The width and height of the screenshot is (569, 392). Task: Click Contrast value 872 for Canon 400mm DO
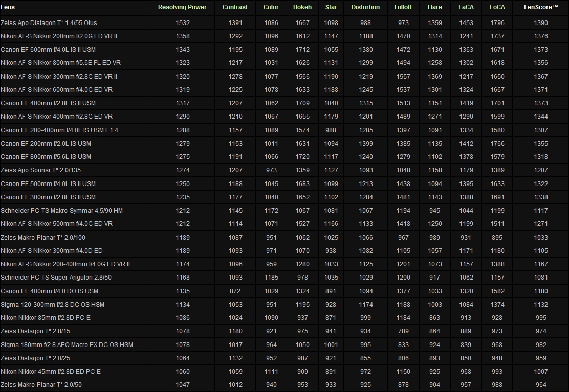point(235,291)
